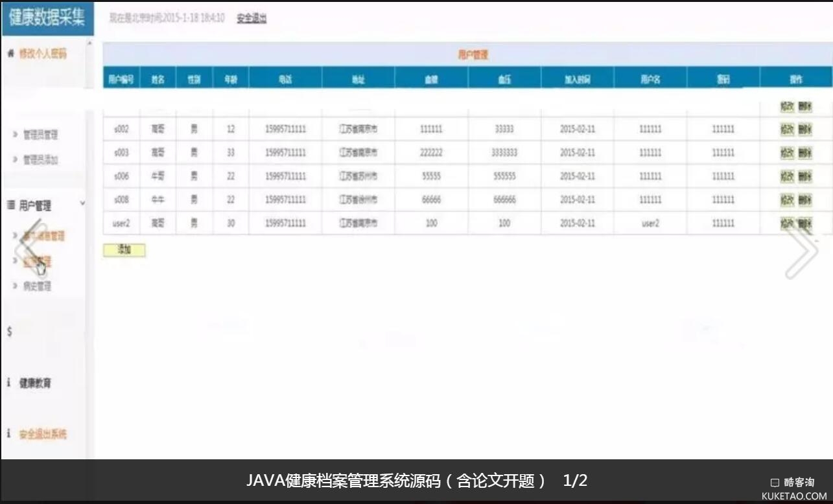Click 删除 for user s006
This screenshot has width=833, height=504.
805,176
